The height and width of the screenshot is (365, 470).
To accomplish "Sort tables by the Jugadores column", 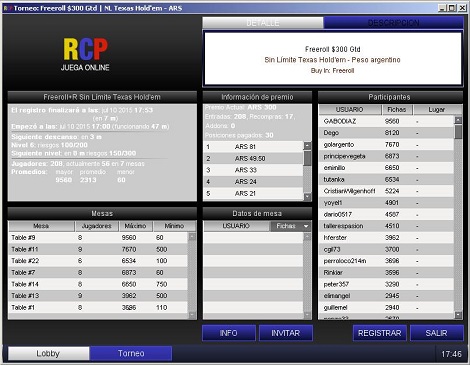I will tap(97, 226).
